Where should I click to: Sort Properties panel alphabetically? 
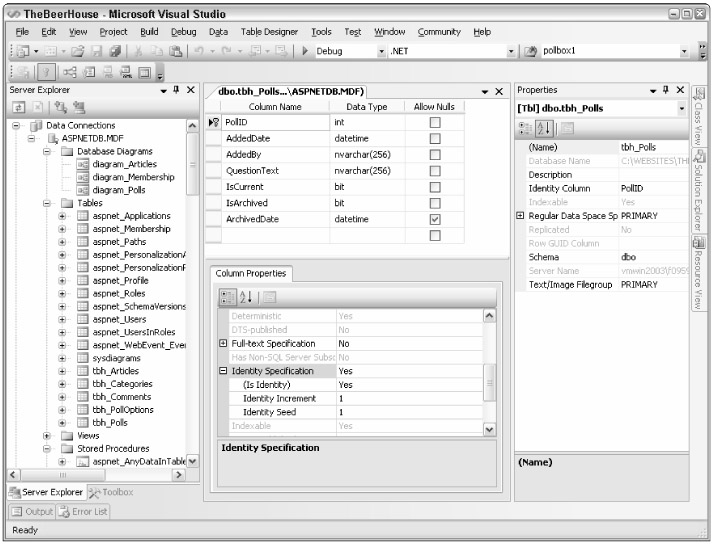click(542, 129)
